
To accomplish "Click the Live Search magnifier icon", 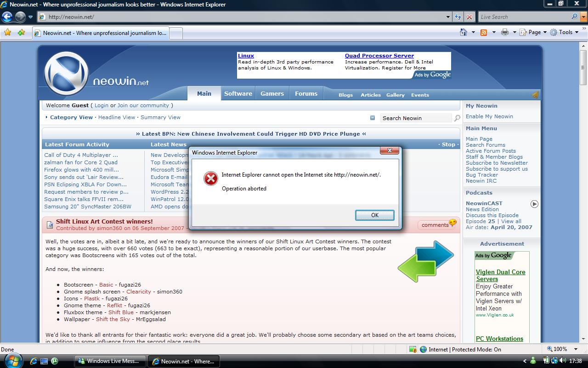I will [575, 17].
